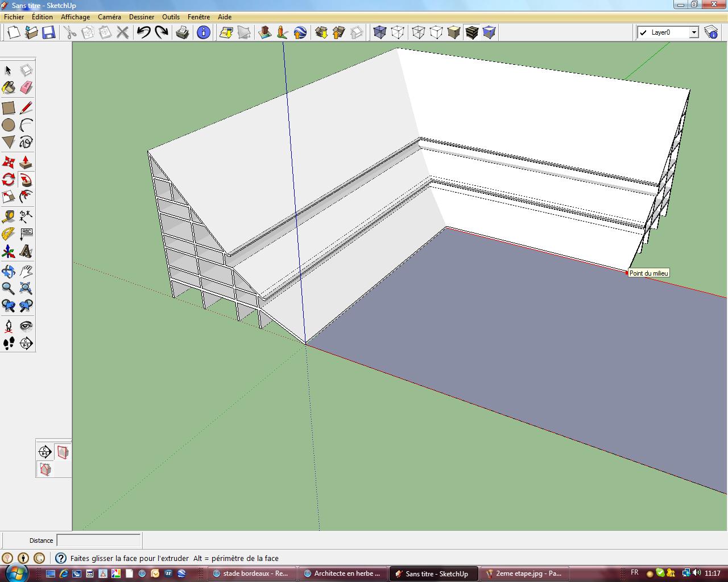Open the Fenêtre menu
728x582 pixels.
(198, 17)
